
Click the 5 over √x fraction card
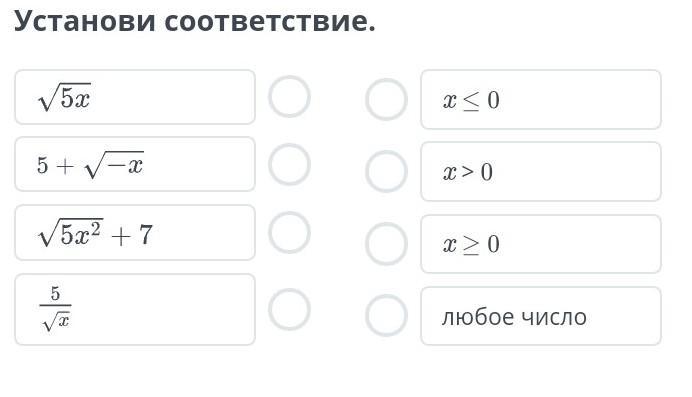point(135,309)
